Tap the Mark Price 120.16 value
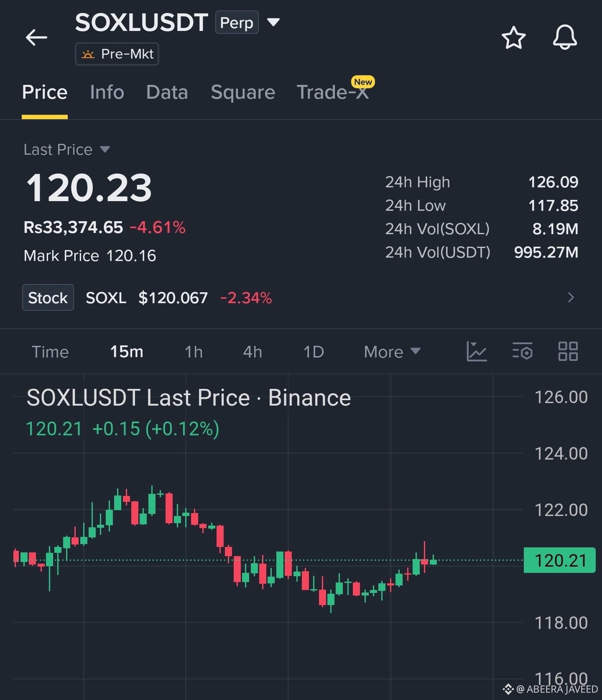This screenshot has width=602, height=700. tap(131, 255)
